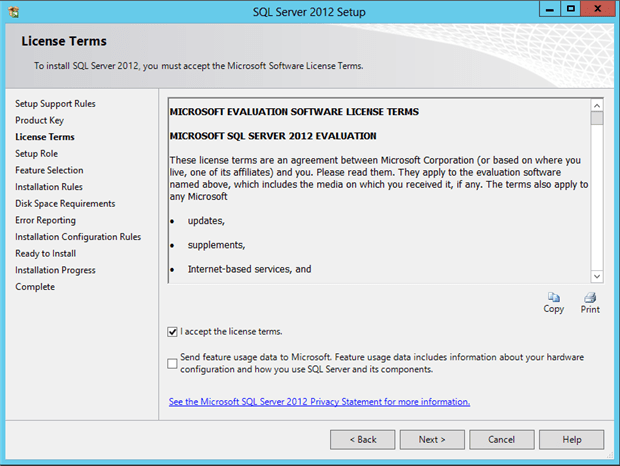620x466 pixels.
Task: Select Installation Progress step
Action: click(55, 270)
